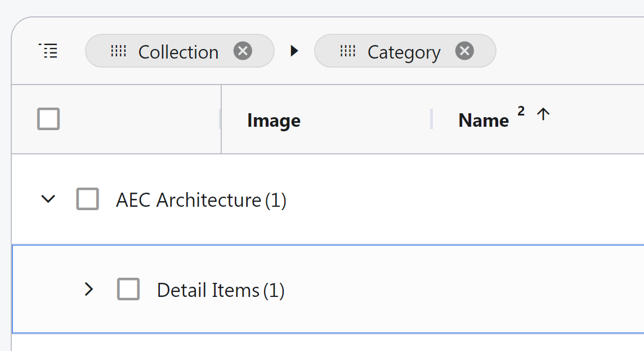Screen dimensions: 644x351
Task: Collapse the AEC Architecture group
Action: tap(48, 199)
